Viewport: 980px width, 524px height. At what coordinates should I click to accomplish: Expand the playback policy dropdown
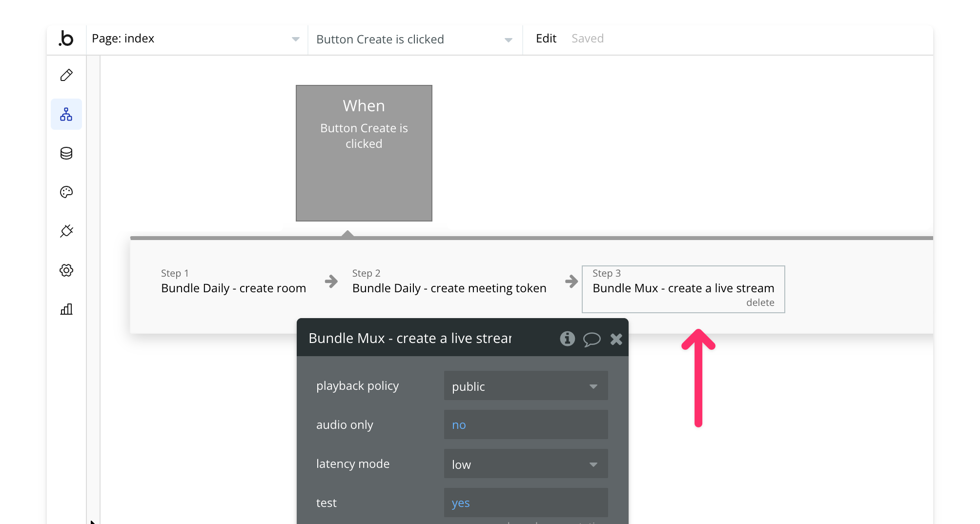tap(525, 386)
